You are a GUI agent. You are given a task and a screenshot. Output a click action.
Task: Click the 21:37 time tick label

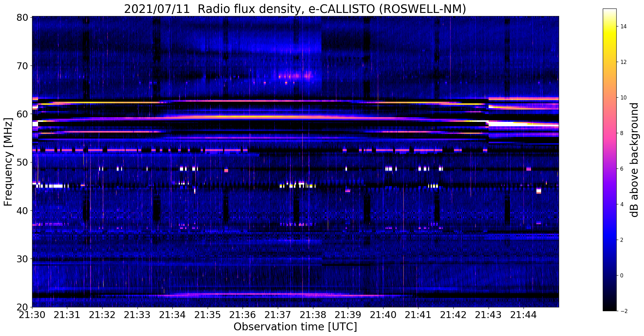click(x=278, y=315)
